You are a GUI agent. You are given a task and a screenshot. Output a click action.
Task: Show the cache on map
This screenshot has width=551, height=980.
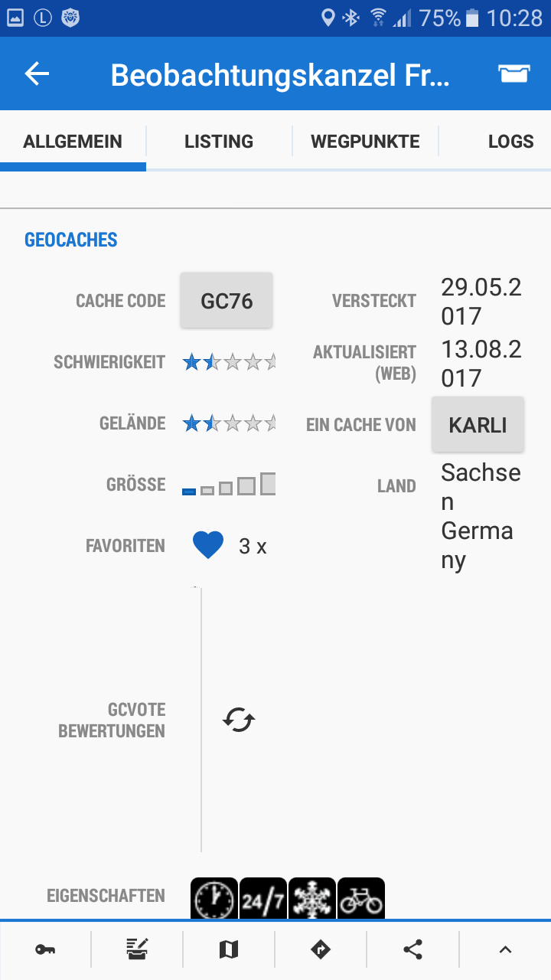click(x=229, y=949)
